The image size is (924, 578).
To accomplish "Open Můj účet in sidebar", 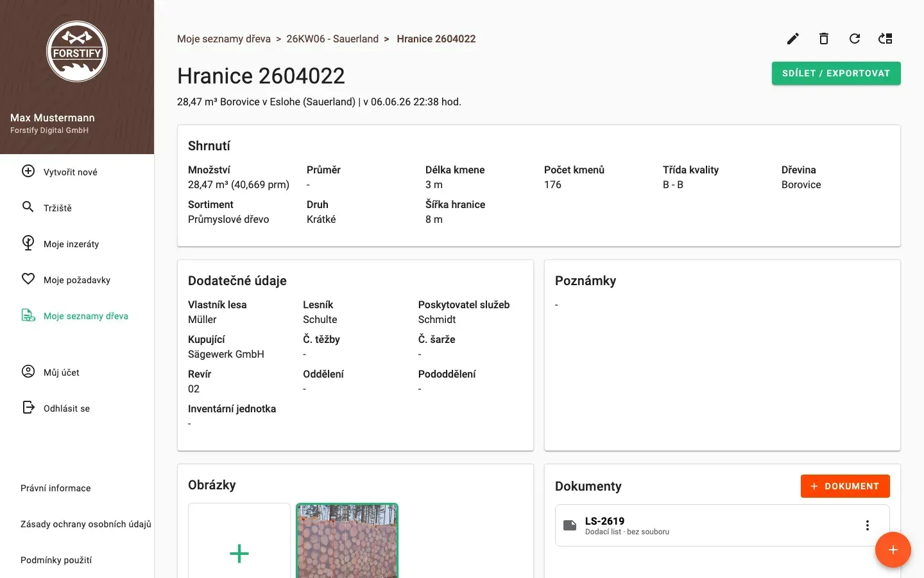I will (x=77, y=372).
